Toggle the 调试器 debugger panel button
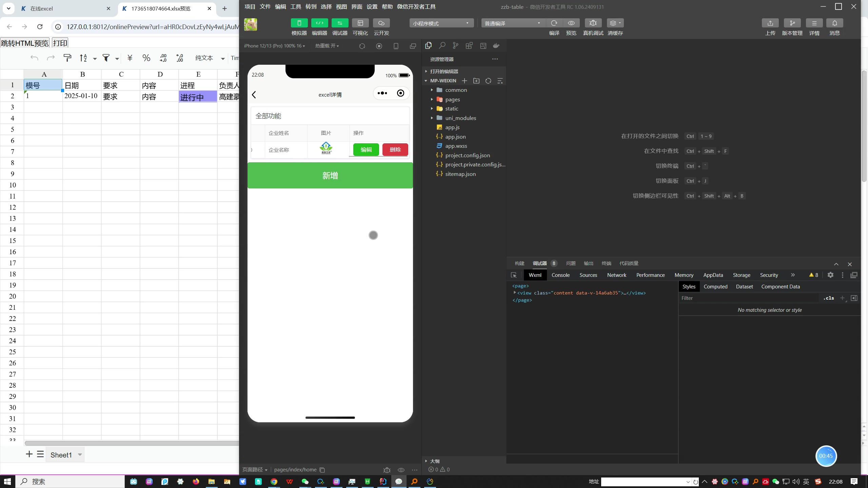868x488 pixels. pos(340,23)
